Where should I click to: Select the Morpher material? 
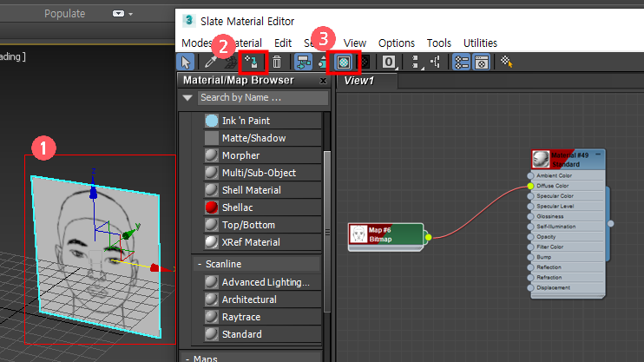262,155
